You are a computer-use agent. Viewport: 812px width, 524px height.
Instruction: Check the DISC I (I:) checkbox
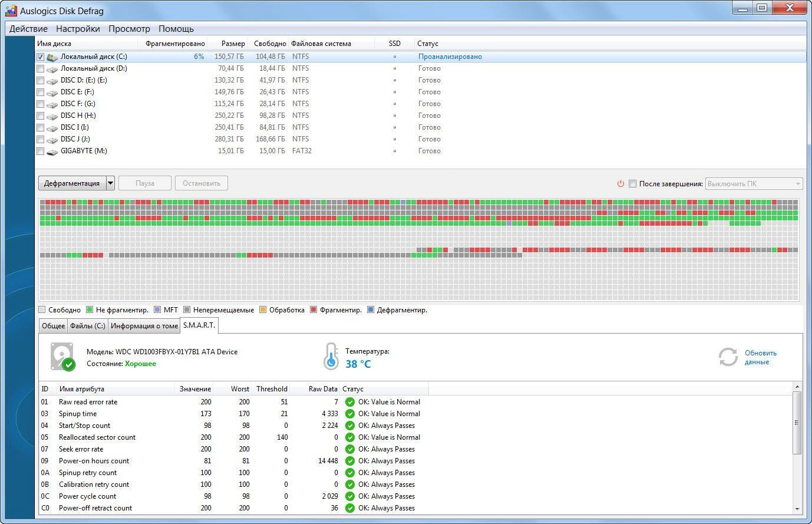point(40,128)
